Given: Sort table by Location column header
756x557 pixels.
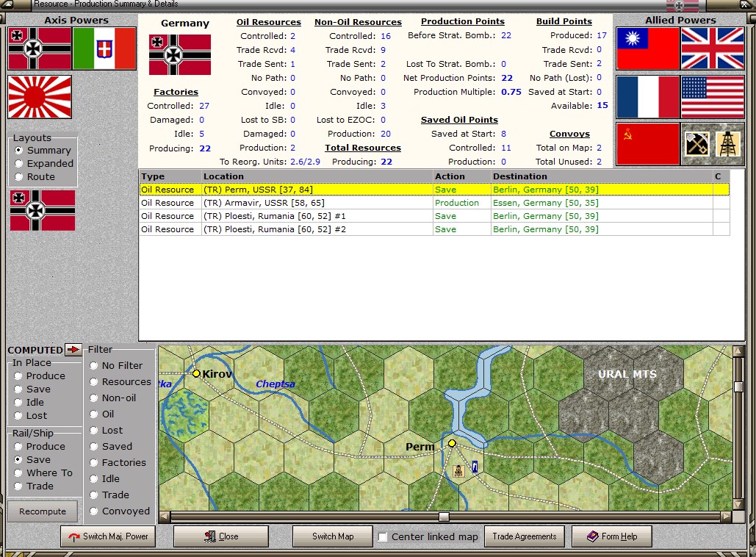Looking at the screenshot, I should [x=317, y=176].
